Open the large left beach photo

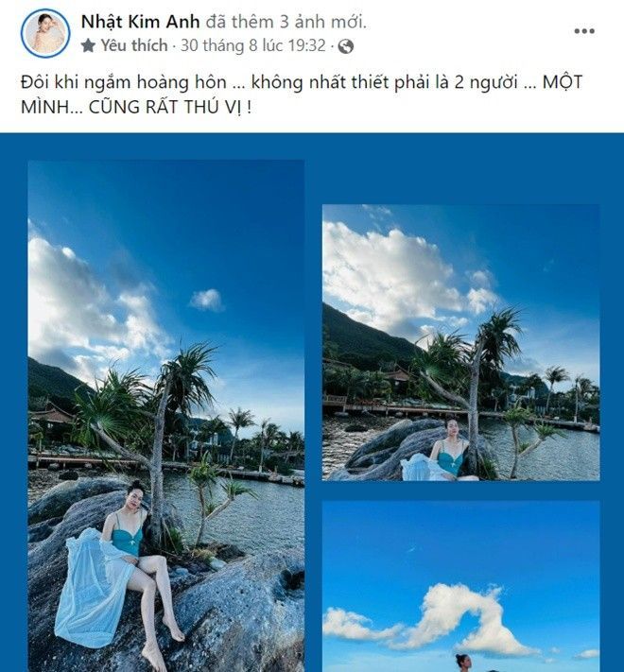166,416
